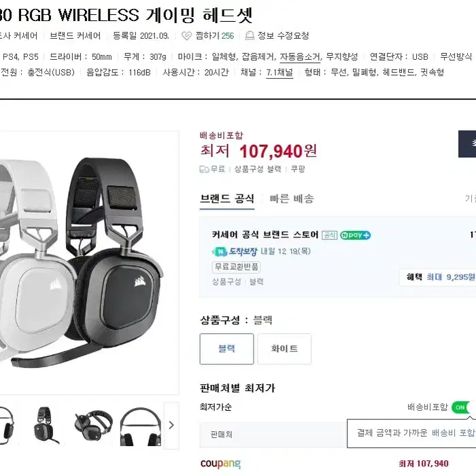Open the 자동음소거 spec term link
The height and width of the screenshot is (476, 476).
coord(300,56)
